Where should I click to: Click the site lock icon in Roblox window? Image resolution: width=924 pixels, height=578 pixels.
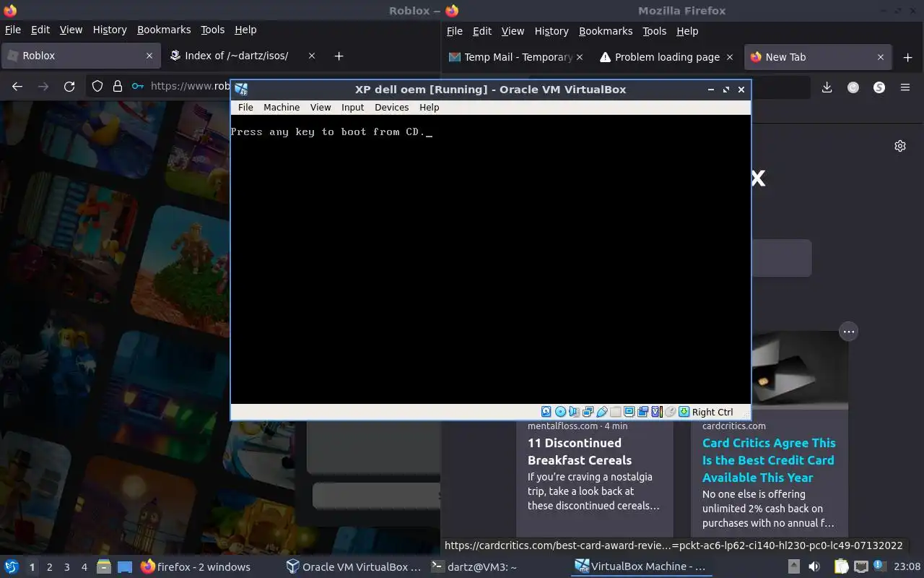(x=118, y=87)
